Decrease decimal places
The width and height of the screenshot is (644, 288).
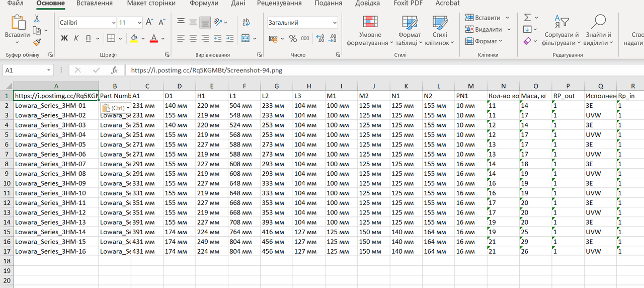coord(332,38)
